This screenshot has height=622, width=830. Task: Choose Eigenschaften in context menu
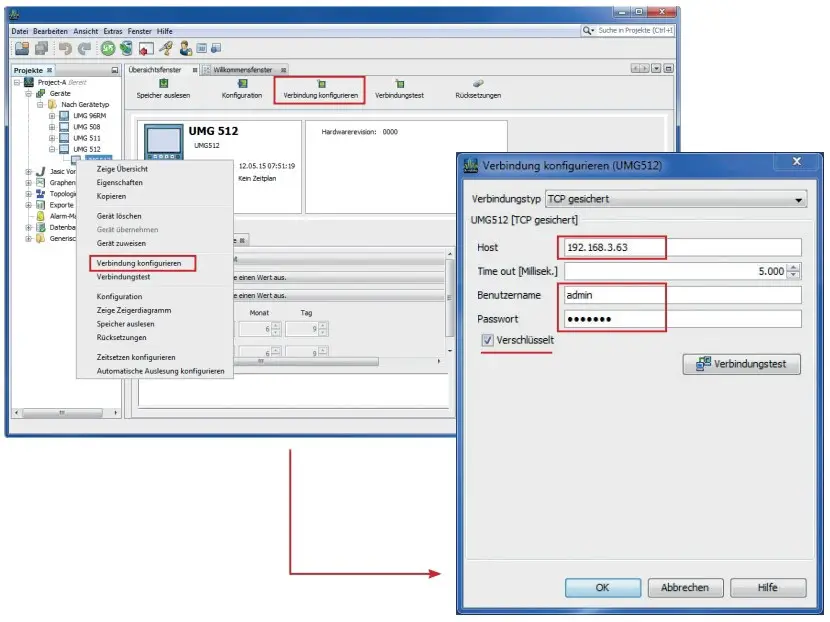(120, 183)
